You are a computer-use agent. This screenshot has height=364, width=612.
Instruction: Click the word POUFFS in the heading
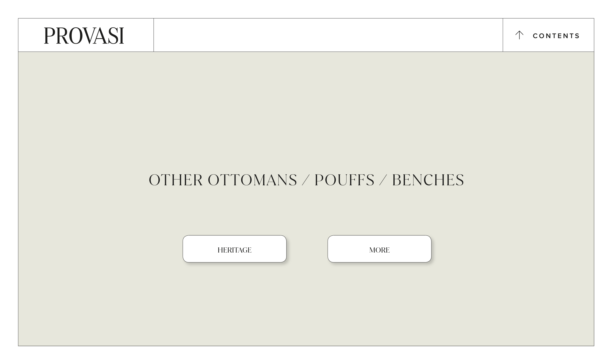tap(344, 180)
